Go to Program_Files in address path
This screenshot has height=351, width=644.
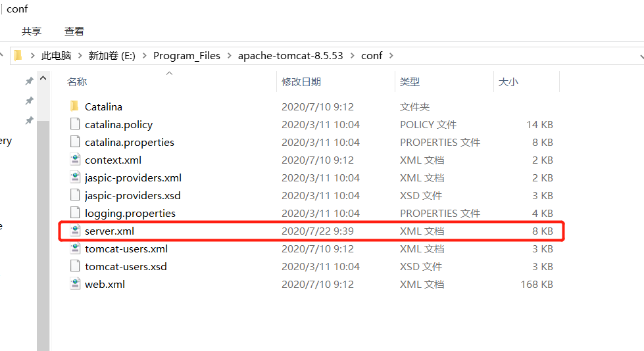[187, 56]
